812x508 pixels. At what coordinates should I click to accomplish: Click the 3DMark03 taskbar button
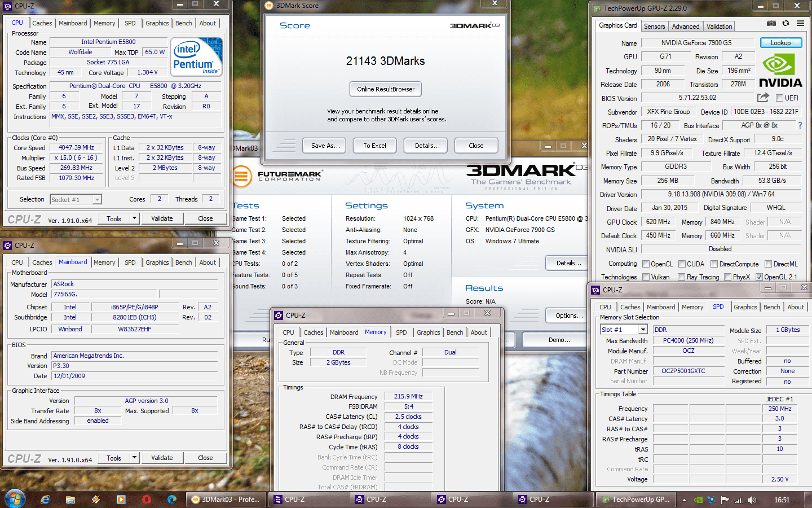point(226,500)
